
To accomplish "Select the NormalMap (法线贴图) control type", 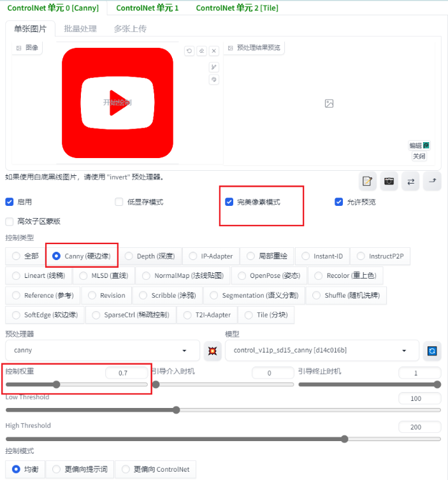I will point(183,276).
